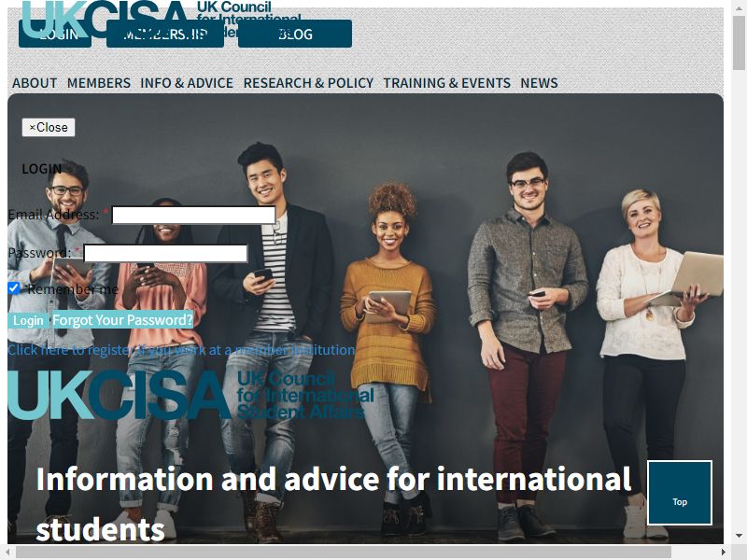
Task: Click the vertical scrollbar down arrow
Action: click(739, 536)
